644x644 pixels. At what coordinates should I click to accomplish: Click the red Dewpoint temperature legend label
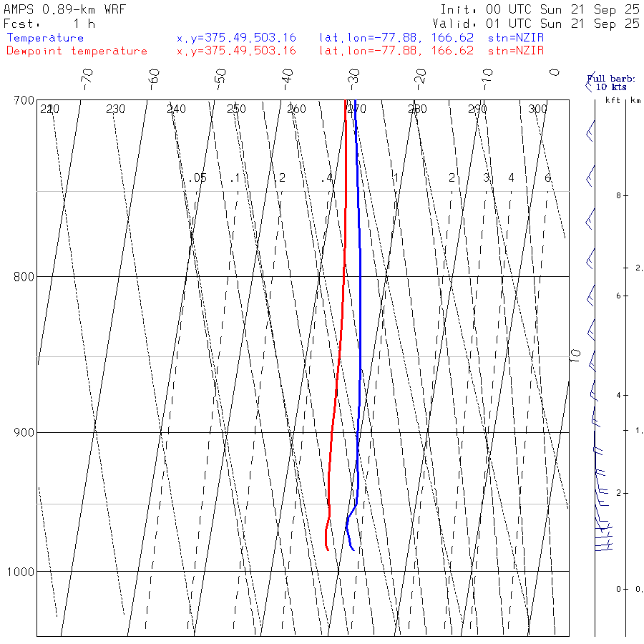[x=77, y=51]
